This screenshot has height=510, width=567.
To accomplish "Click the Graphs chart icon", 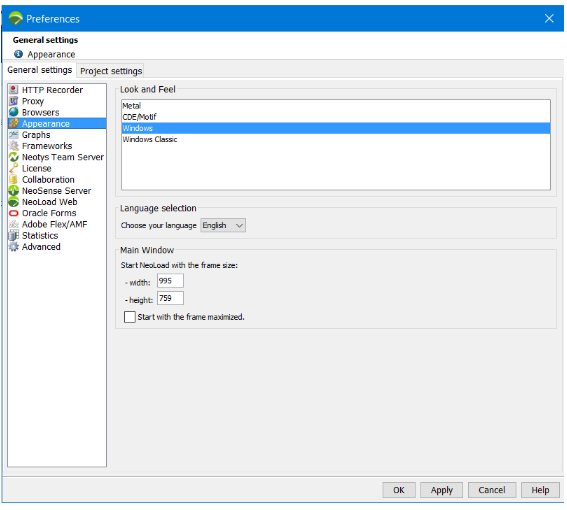I will (x=14, y=135).
